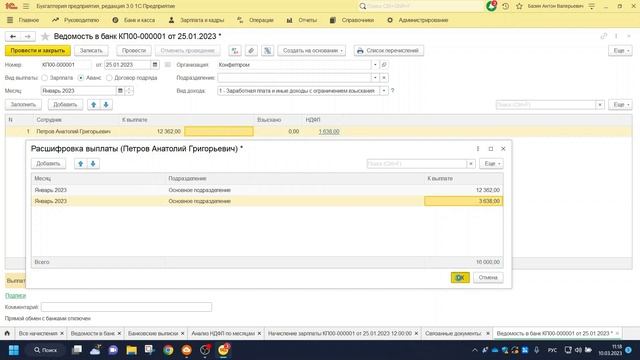Open the Месяц calendar picker icon
Image resolution: width=640 pixels, height=360 pixels.
(x=120, y=91)
